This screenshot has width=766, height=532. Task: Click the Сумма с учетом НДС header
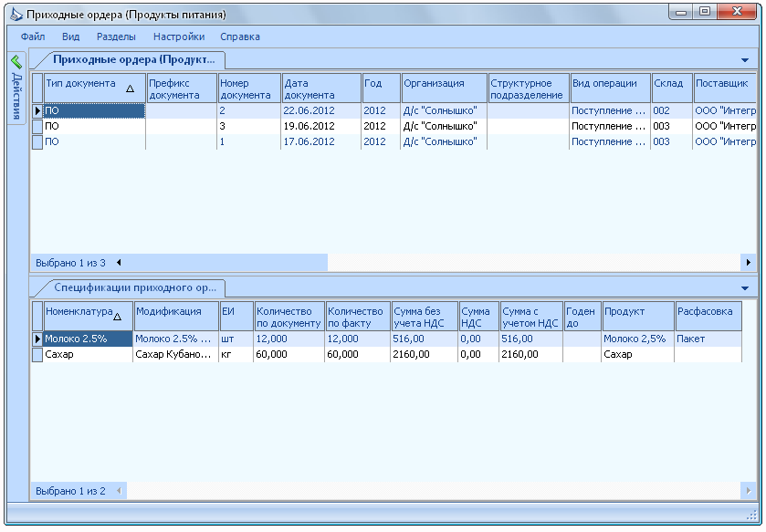click(531, 316)
